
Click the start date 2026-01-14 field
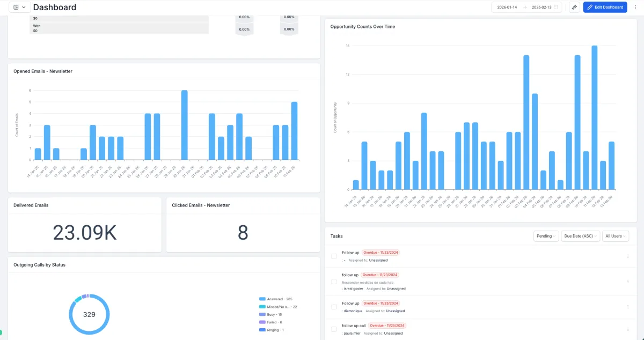tap(507, 7)
